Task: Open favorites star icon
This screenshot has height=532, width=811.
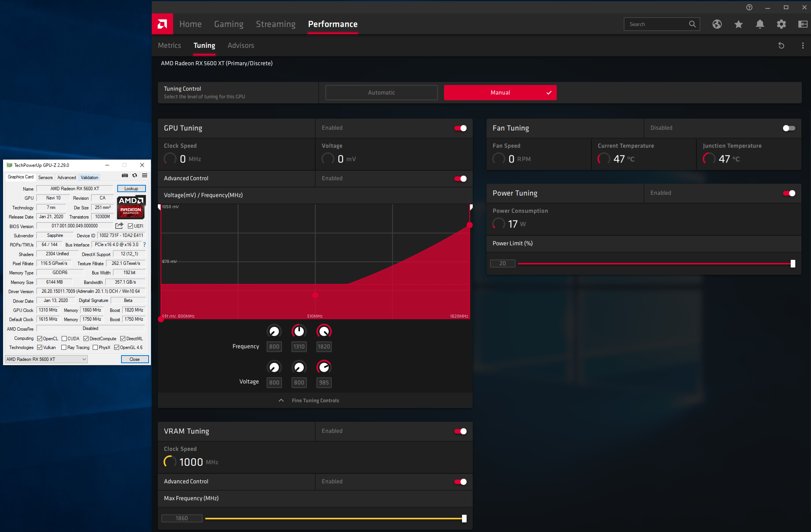Action: pyautogui.click(x=739, y=24)
